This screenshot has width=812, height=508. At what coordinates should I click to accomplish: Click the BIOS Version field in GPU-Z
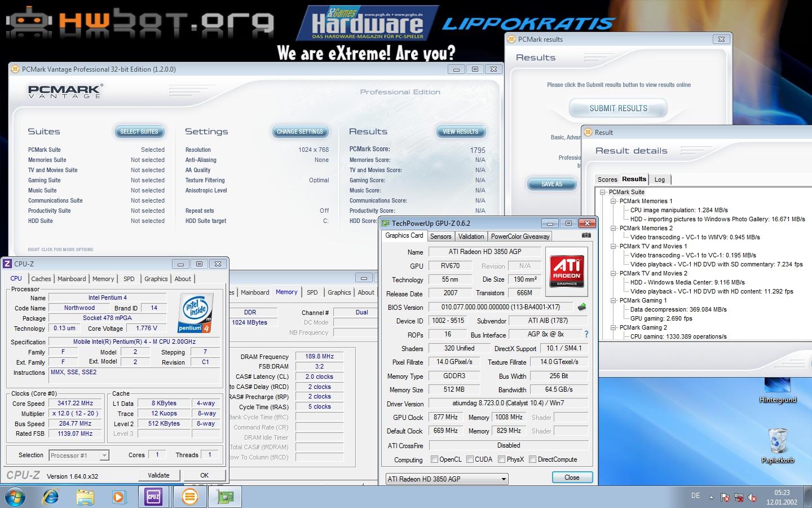501,307
